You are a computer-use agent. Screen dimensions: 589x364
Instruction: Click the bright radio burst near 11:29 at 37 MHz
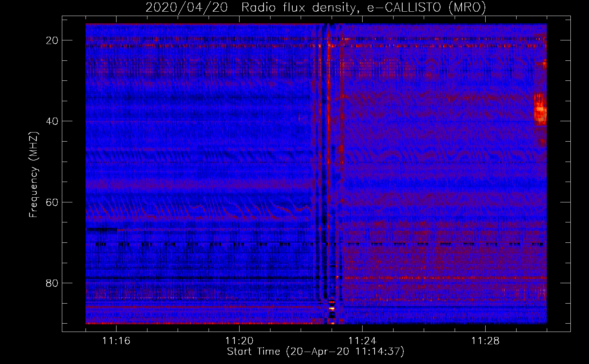tap(540, 109)
